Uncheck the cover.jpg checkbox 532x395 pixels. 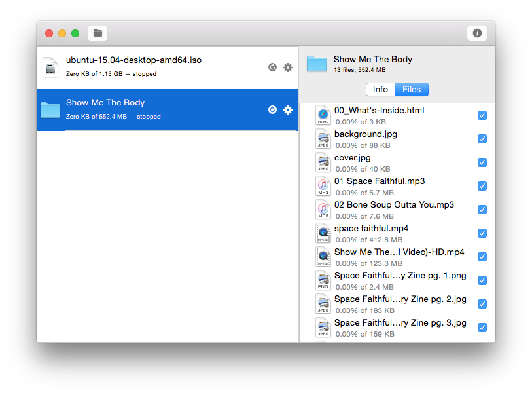tap(482, 162)
